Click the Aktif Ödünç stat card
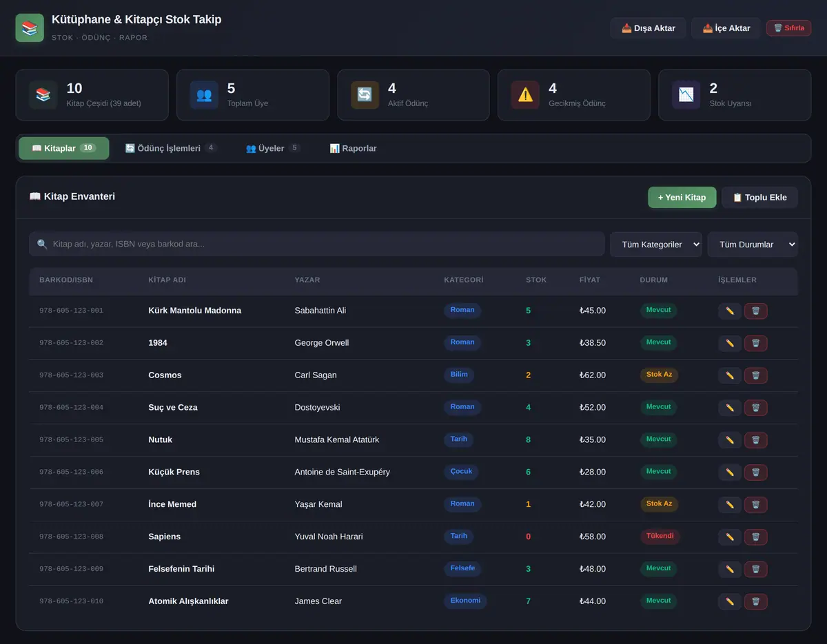The image size is (827, 644). (413, 95)
